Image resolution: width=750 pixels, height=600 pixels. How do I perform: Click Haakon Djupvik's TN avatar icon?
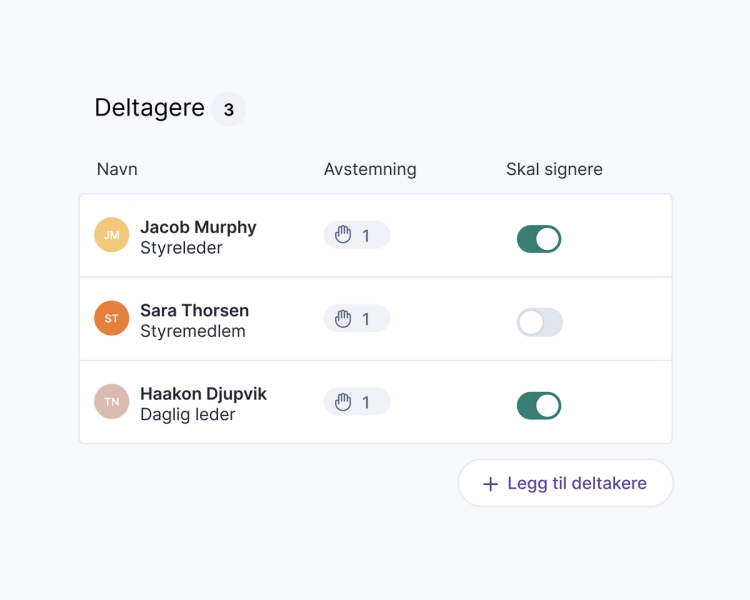click(112, 401)
